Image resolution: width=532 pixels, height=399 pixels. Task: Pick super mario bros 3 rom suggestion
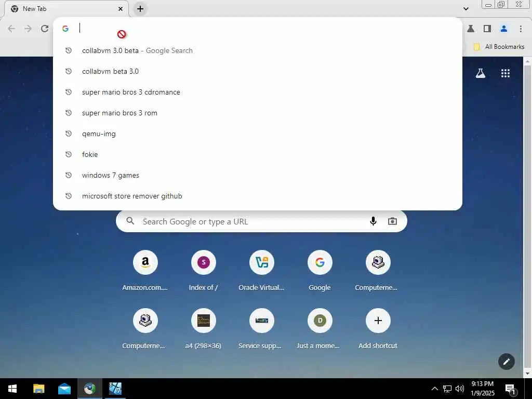pyautogui.click(x=258, y=113)
